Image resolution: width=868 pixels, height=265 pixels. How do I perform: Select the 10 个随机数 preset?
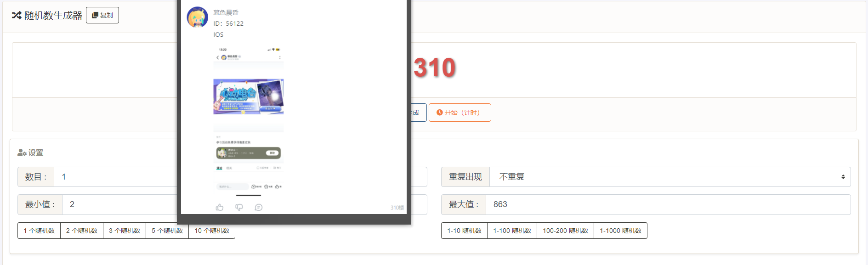pyautogui.click(x=212, y=231)
